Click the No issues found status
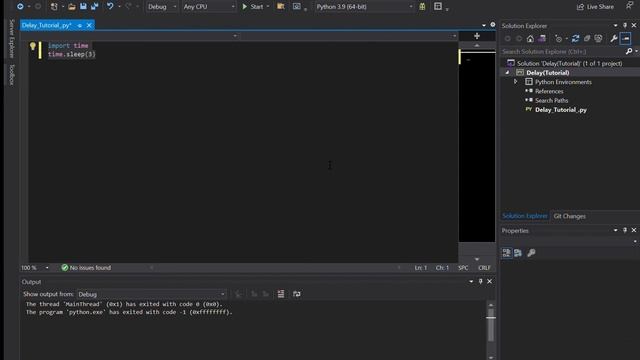This screenshot has height=360, width=640. (x=86, y=268)
